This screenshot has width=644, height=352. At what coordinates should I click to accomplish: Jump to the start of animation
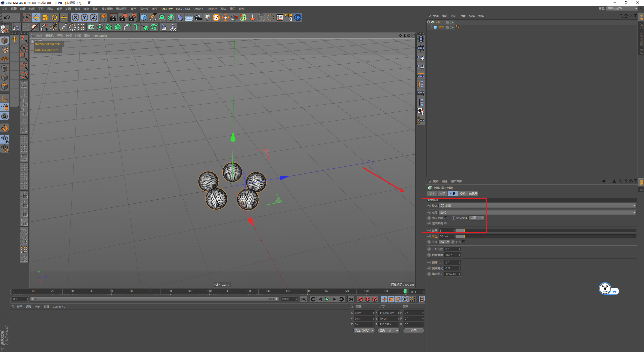pyautogui.click(x=304, y=299)
